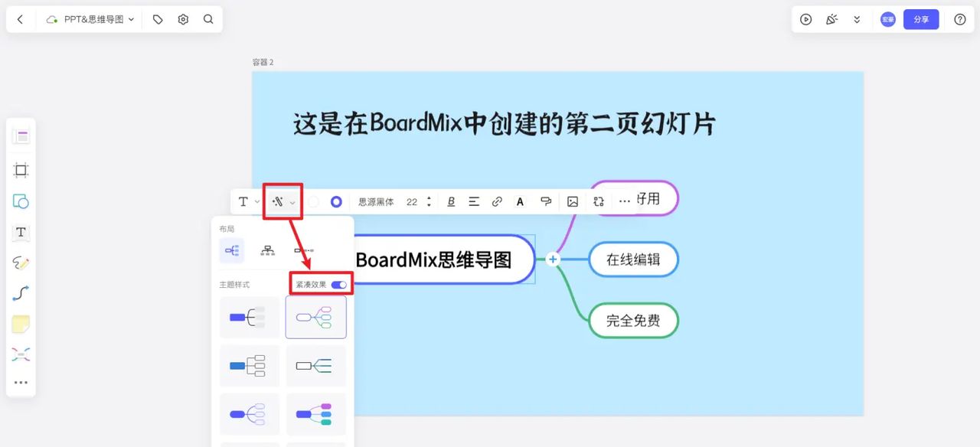Open the blue ring border color swatch
This screenshot has width=980, height=447.
click(336, 202)
